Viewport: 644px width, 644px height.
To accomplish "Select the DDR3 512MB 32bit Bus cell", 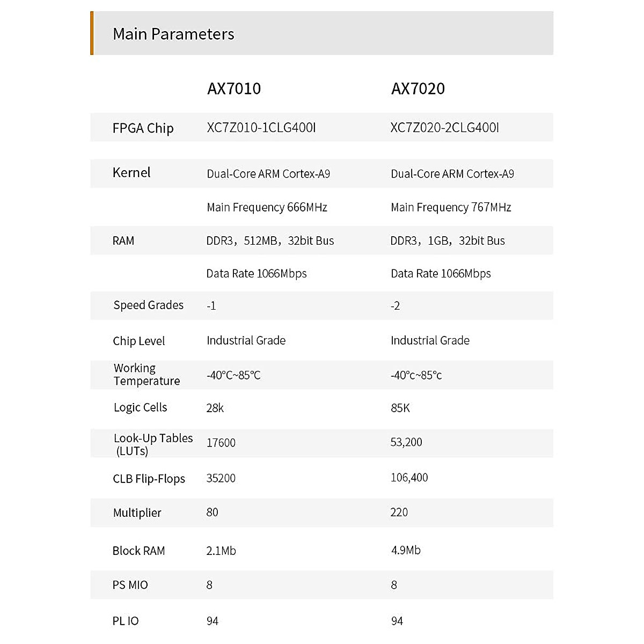I will [270, 241].
